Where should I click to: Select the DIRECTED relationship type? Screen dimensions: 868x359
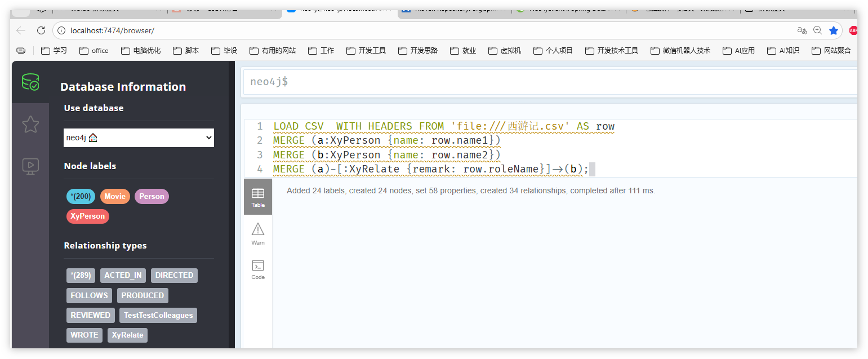(174, 276)
